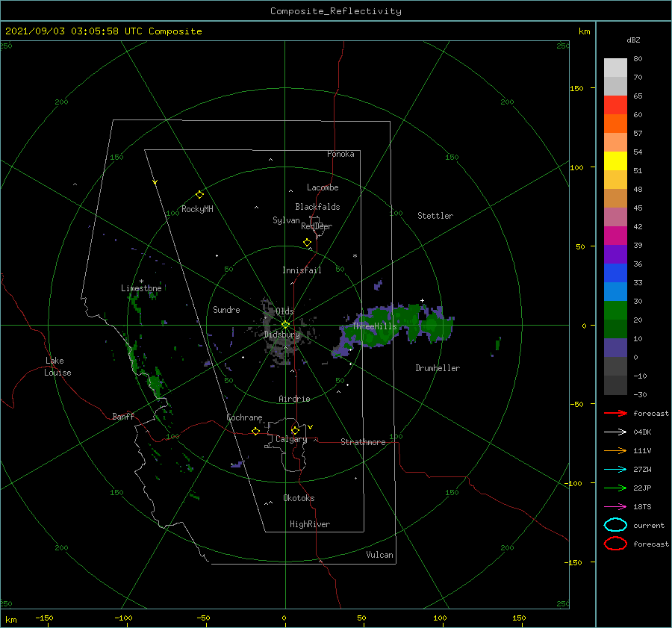Pick the orange swatch between 60 and 57
Image resolution: width=672 pixels, height=628 pixels.
click(x=615, y=123)
